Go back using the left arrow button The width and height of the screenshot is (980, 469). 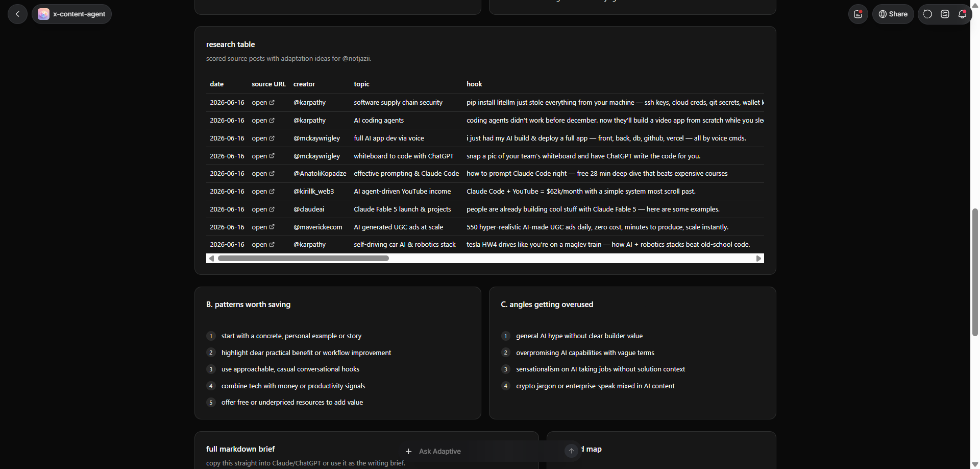tap(17, 14)
